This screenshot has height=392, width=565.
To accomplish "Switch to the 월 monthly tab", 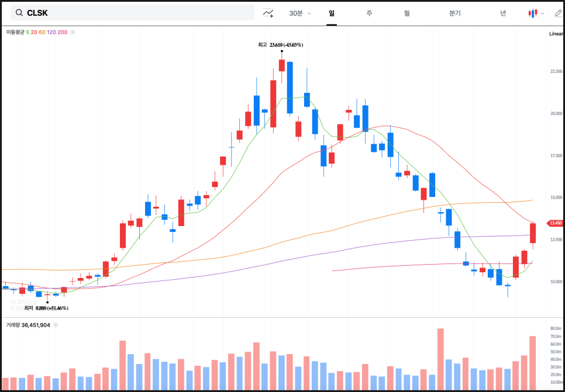I will point(406,13).
